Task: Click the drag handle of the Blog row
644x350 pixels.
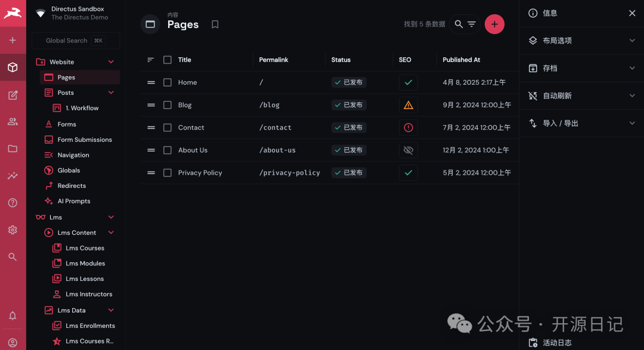Action: click(x=151, y=105)
